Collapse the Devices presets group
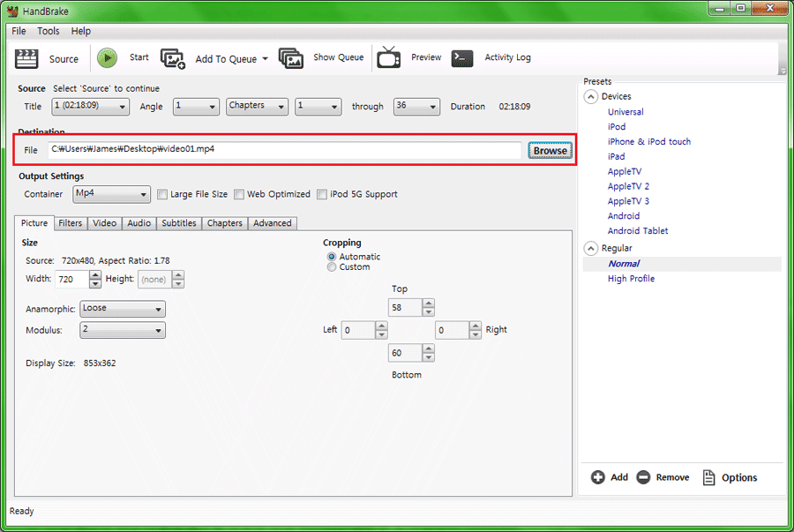This screenshot has width=794, height=532. (590, 96)
